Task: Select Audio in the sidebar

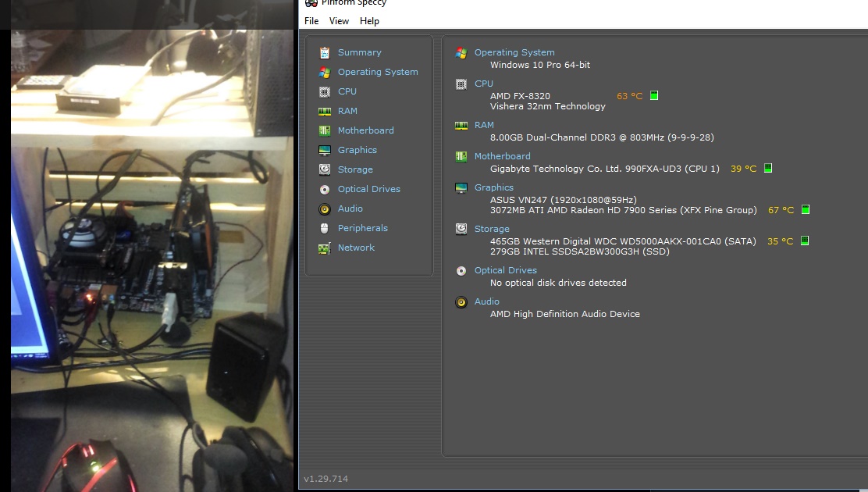Action: coord(350,209)
